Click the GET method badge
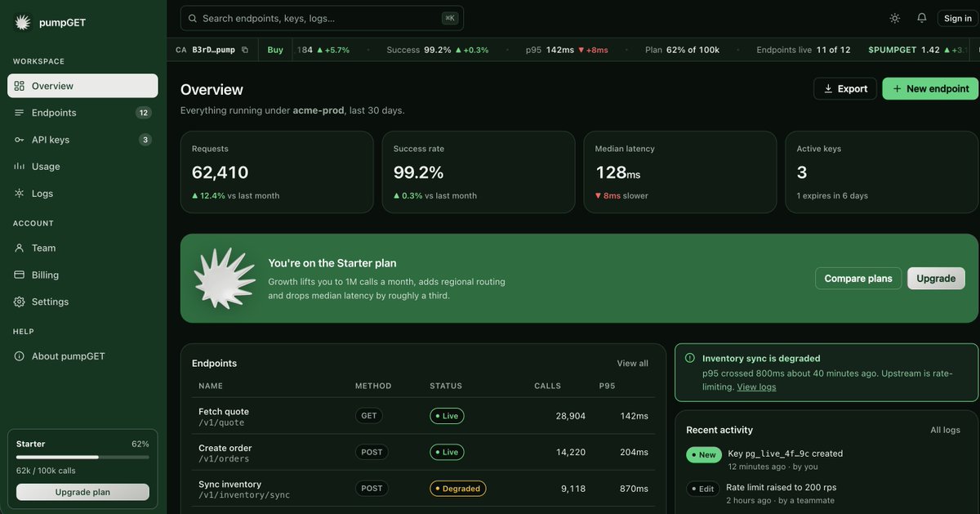 [369, 416]
